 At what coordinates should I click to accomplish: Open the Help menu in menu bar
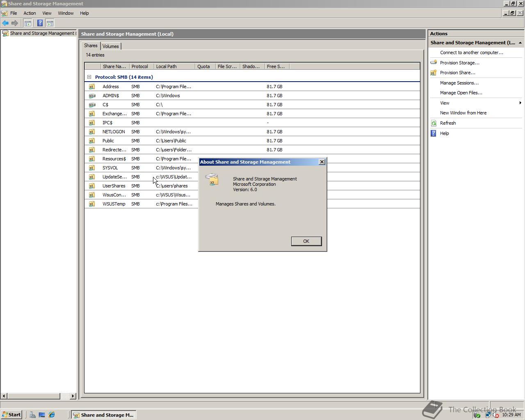(84, 13)
